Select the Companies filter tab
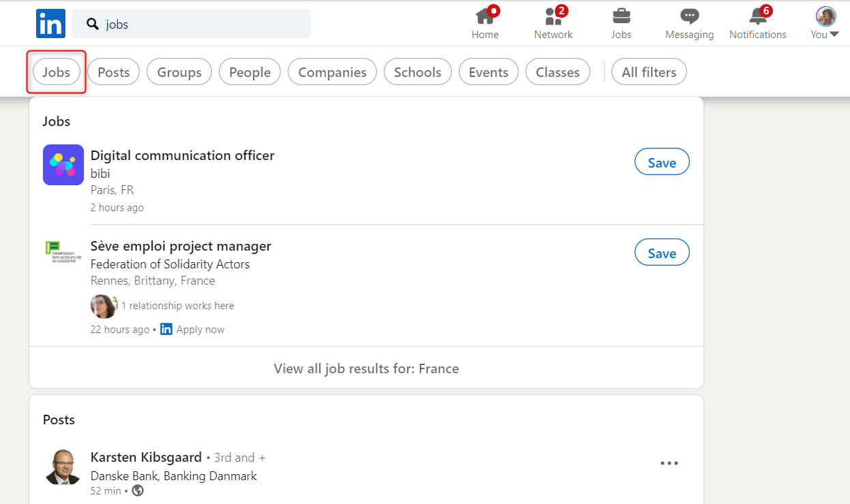Image resolution: width=850 pixels, height=504 pixels. tap(332, 72)
